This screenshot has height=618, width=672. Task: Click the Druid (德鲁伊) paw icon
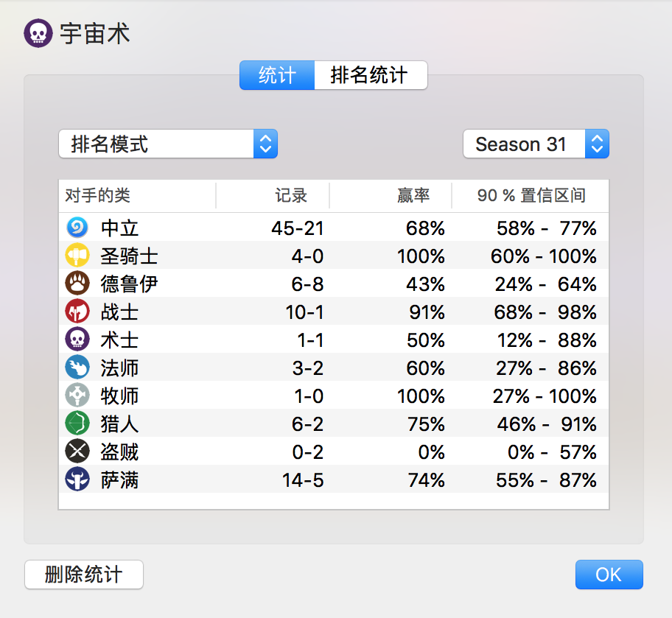coord(77,284)
